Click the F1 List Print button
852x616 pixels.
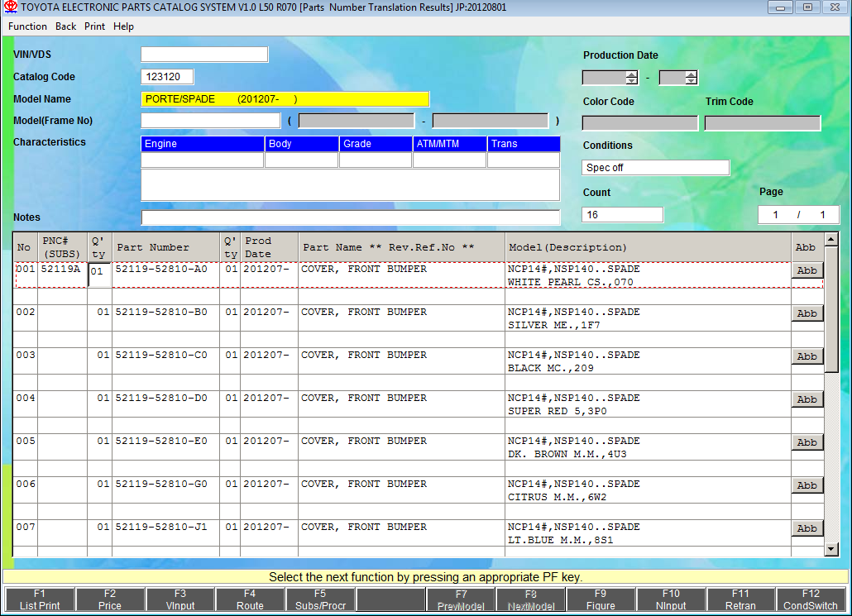point(40,599)
